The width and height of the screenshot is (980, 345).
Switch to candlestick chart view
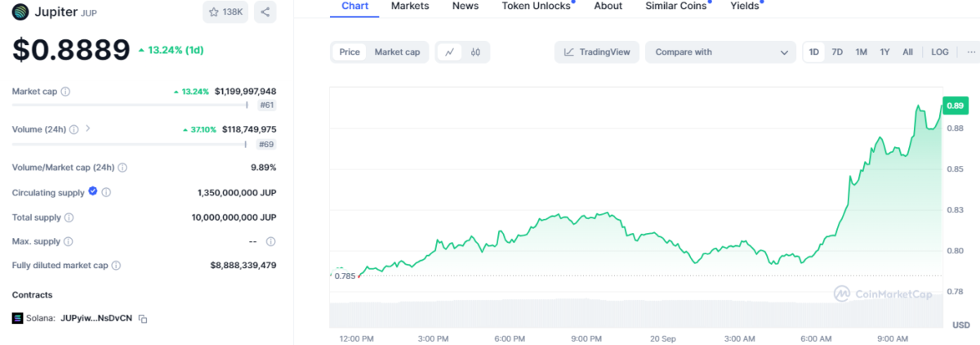coord(475,52)
